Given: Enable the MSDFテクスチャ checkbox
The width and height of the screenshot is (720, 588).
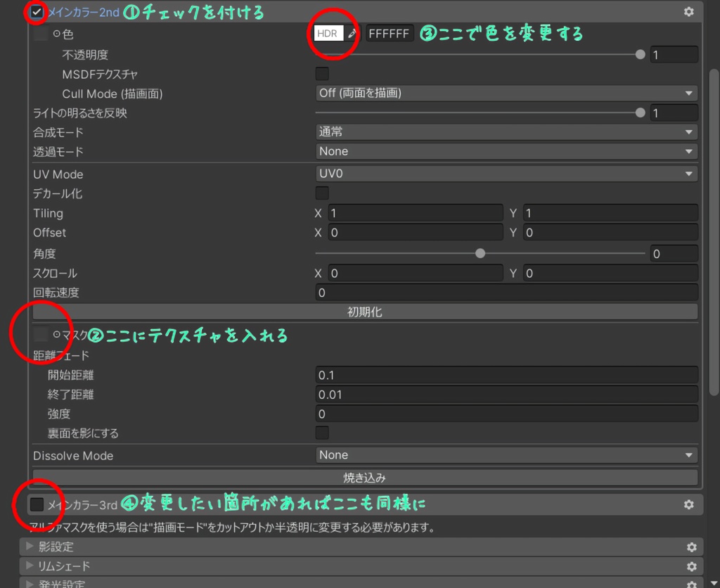Looking at the screenshot, I should [321, 72].
